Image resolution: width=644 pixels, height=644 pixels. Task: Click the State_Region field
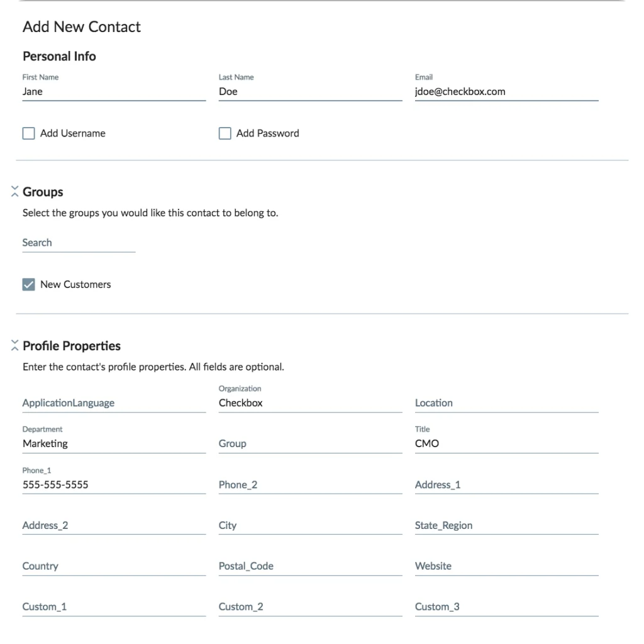[506, 525]
